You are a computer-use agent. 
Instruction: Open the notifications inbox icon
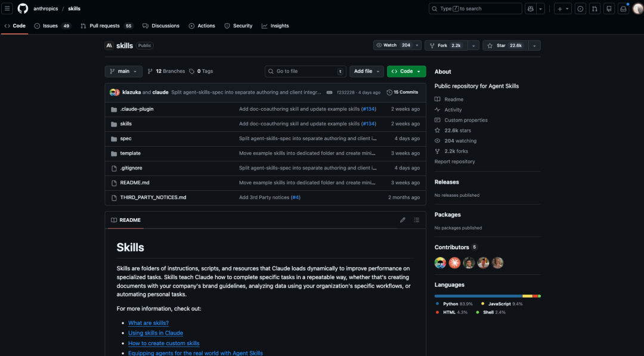623,8
